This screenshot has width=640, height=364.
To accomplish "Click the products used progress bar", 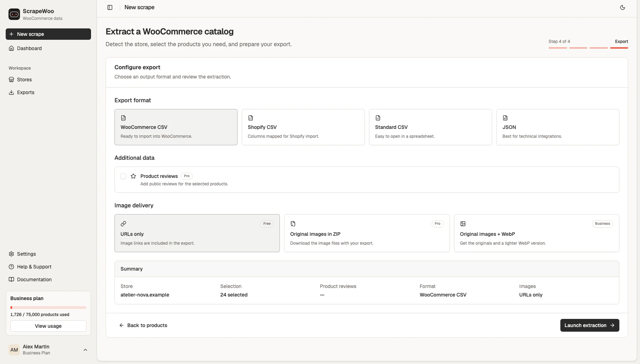I will [x=48, y=308].
